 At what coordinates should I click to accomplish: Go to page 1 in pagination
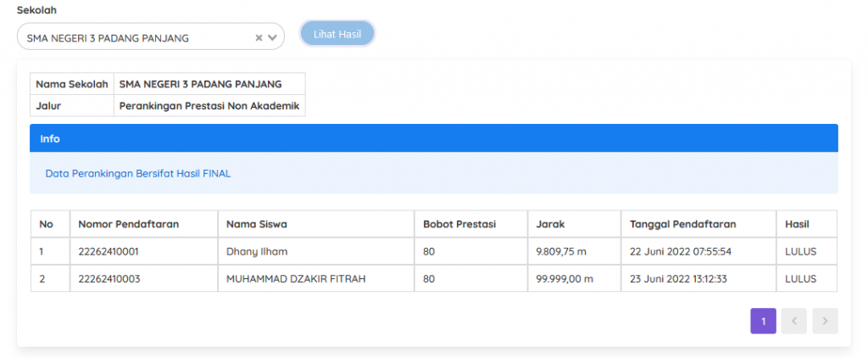[763, 321]
